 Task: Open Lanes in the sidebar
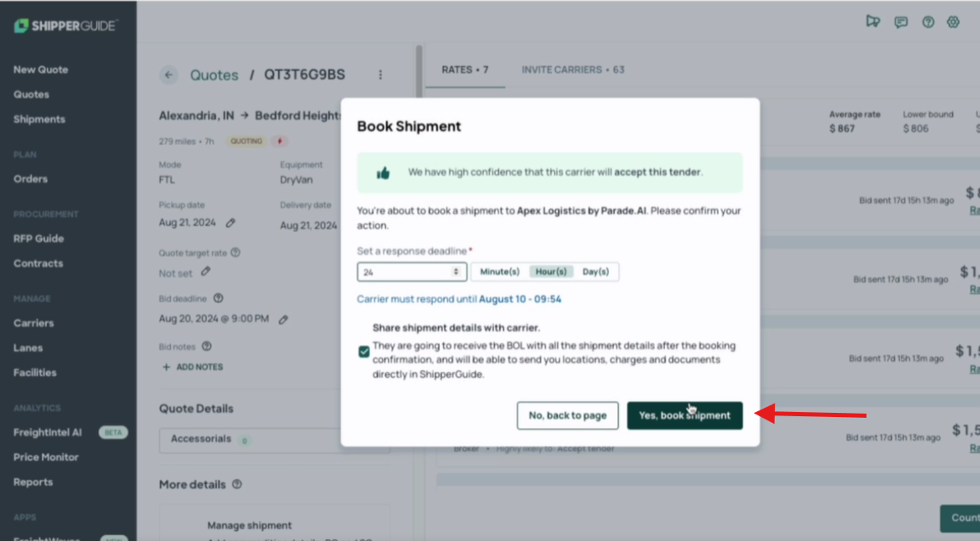tap(28, 348)
